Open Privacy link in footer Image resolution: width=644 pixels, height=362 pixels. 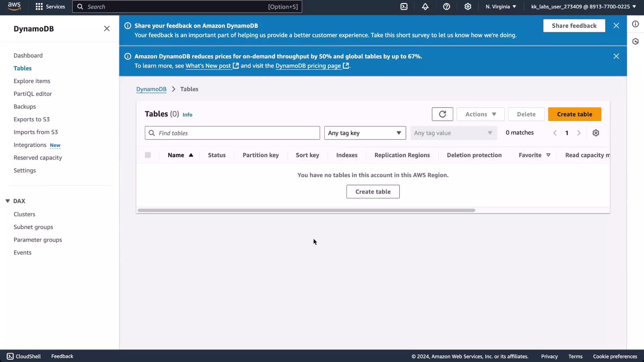click(549, 357)
